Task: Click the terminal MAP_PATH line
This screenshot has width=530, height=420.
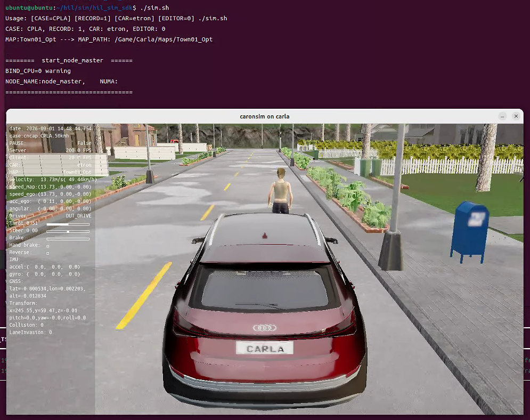Action: pos(109,39)
